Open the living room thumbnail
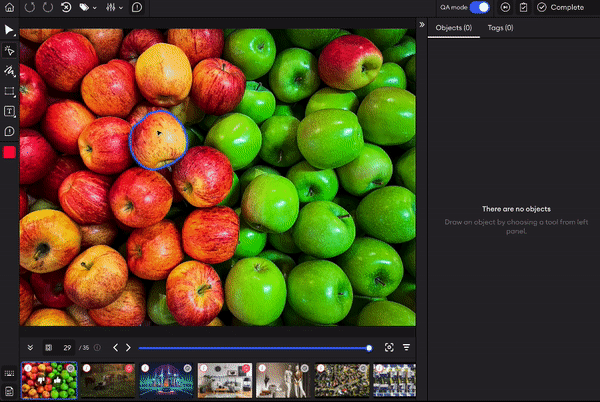The image size is (600, 402). click(224, 381)
